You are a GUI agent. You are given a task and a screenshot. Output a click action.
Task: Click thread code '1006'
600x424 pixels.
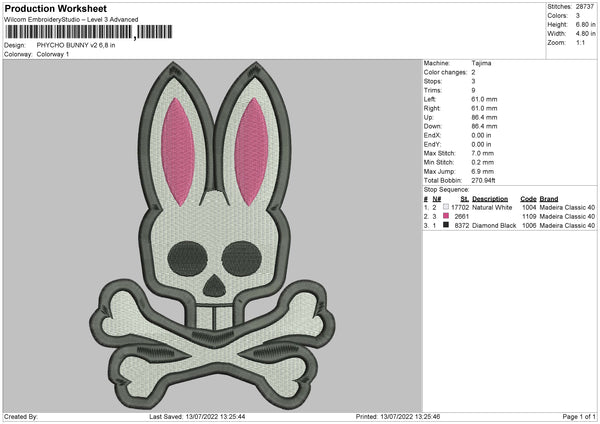point(529,226)
